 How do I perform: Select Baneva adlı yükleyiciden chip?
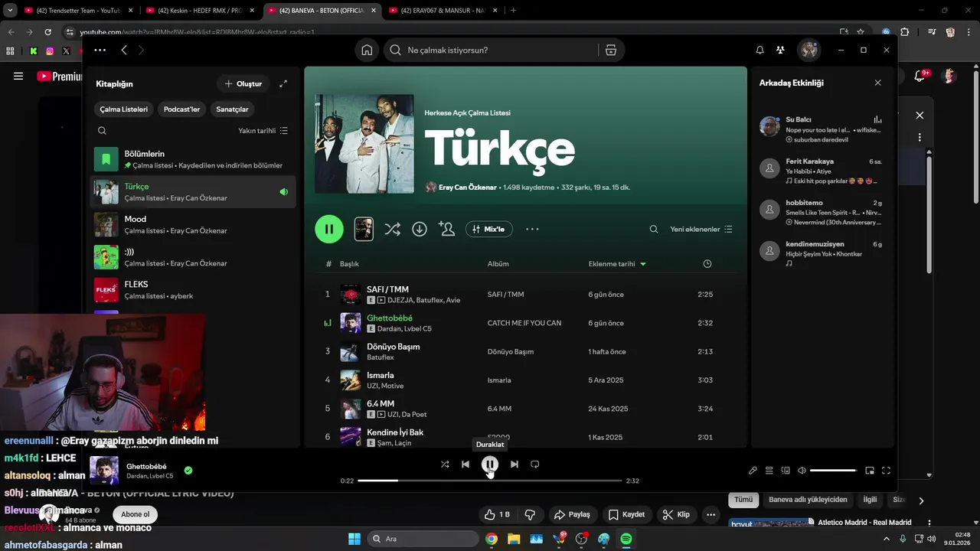point(808,499)
